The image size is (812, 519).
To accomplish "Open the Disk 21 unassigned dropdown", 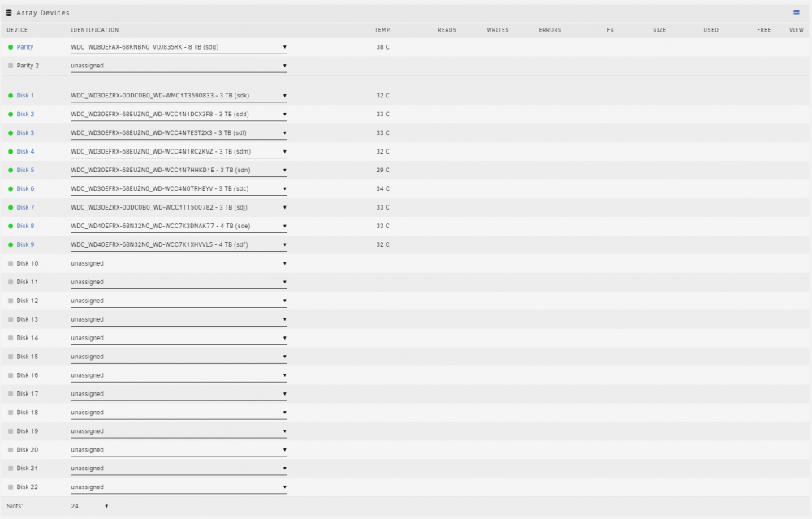I will (x=179, y=469).
